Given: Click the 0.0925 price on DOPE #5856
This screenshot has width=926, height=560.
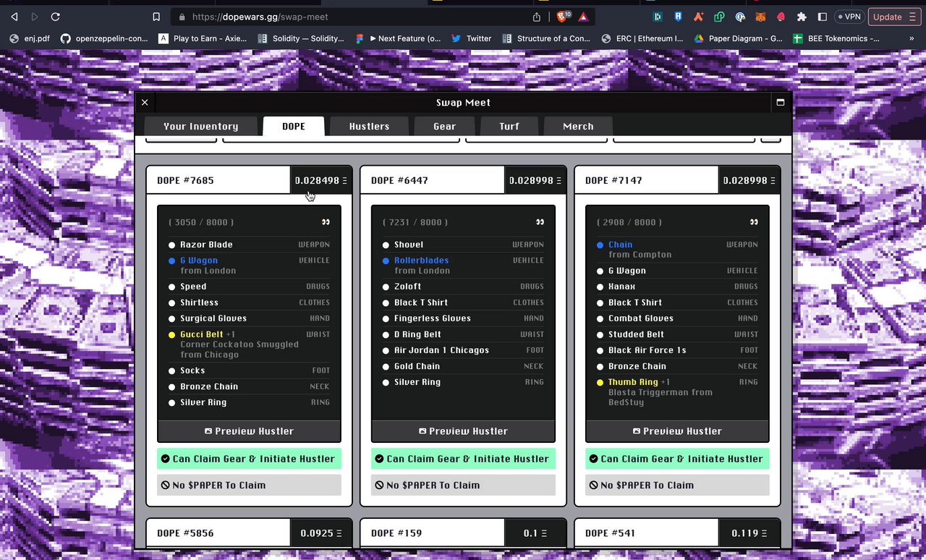Looking at the screenshot, I should pyautogui.click(x=321, y=533).
